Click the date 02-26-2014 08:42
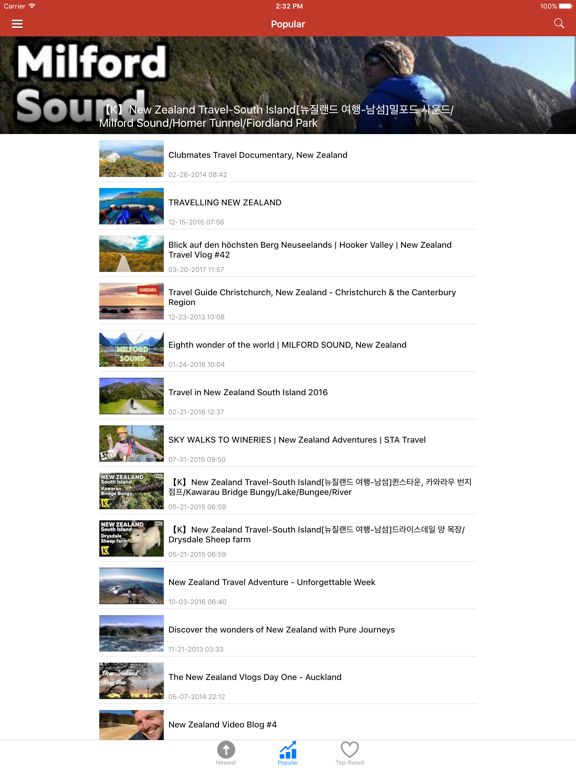 (197, 174)
